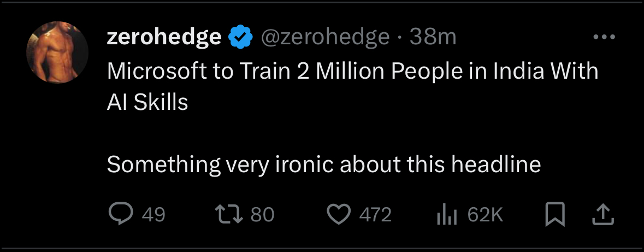Tap the 49 replies count

[x=153, y=215]
